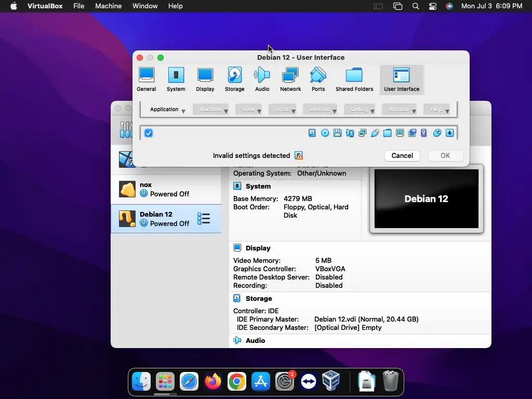Open the Debian 12 machine tools list icon
This screenshot has width=532, height=399.
point(204,219)
